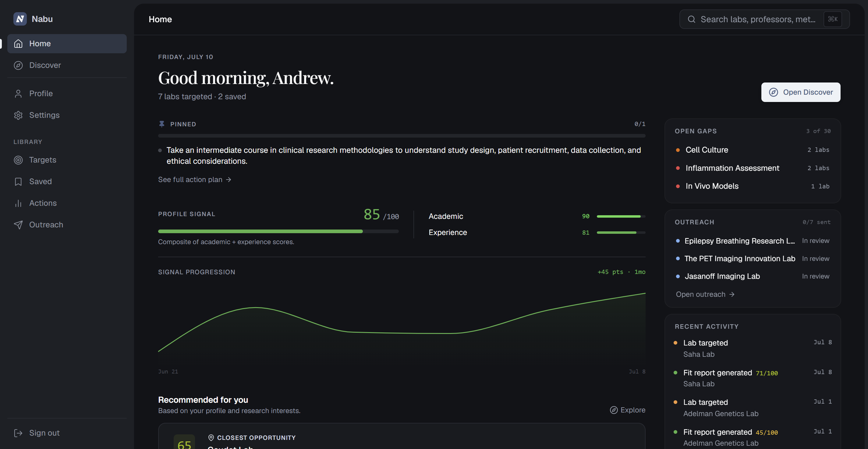Click the Profile Signal 85/100 progress bar

278,232
